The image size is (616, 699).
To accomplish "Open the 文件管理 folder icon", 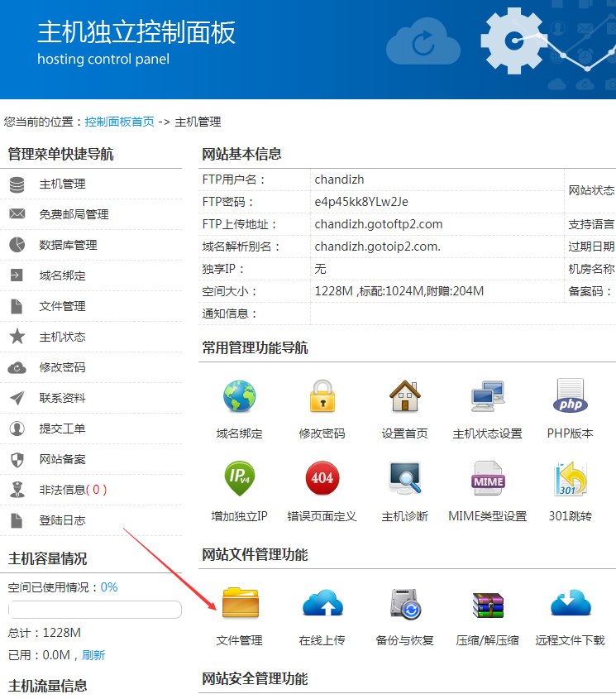I will tap(240, 604).
